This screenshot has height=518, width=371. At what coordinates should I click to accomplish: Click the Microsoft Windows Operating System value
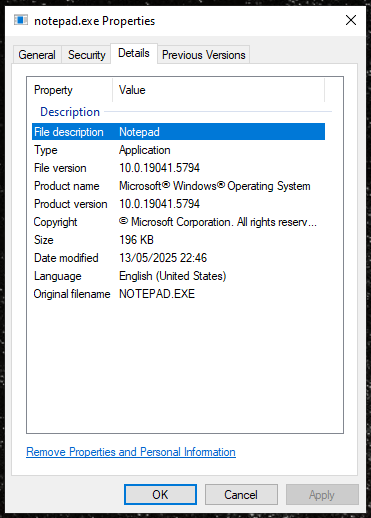tap(215, 186)
